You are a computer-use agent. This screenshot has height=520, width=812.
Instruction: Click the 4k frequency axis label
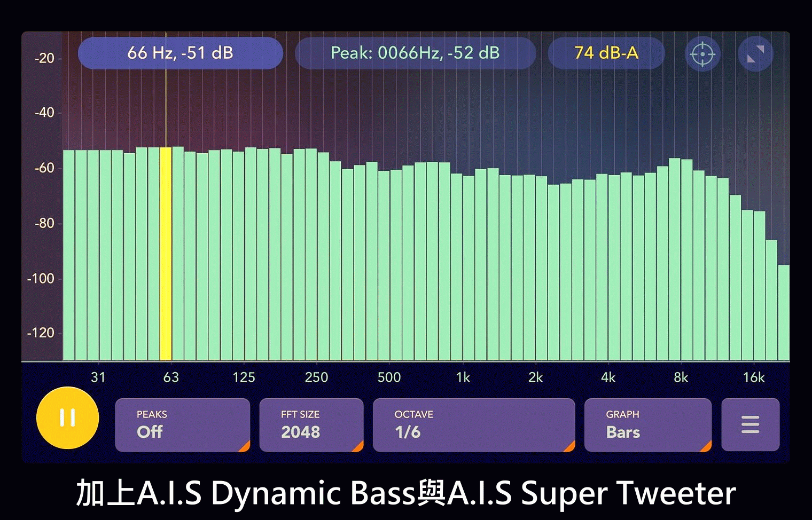[608, 377]
